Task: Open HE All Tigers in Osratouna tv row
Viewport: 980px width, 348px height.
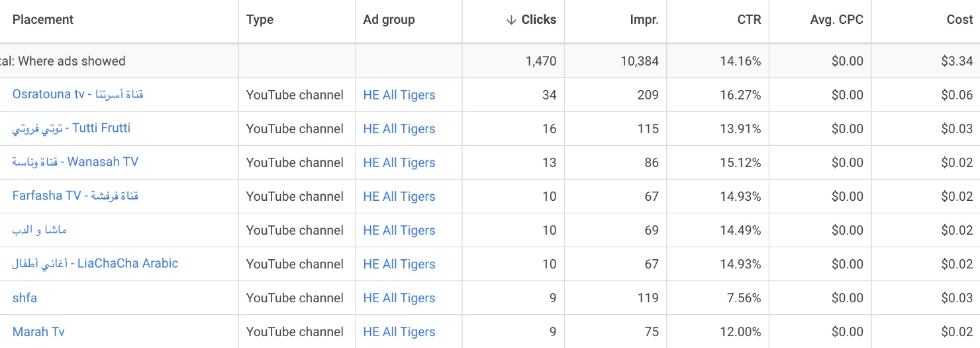Action: point(399,95)
